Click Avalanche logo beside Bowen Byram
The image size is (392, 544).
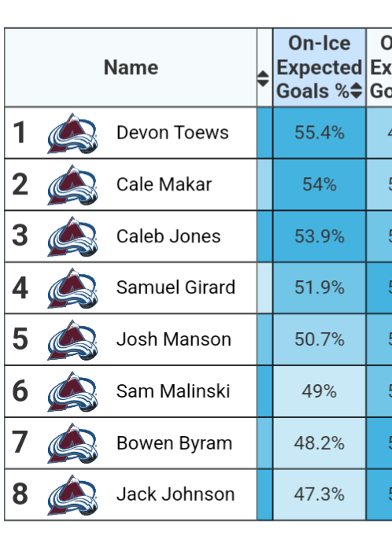(72, 443)
